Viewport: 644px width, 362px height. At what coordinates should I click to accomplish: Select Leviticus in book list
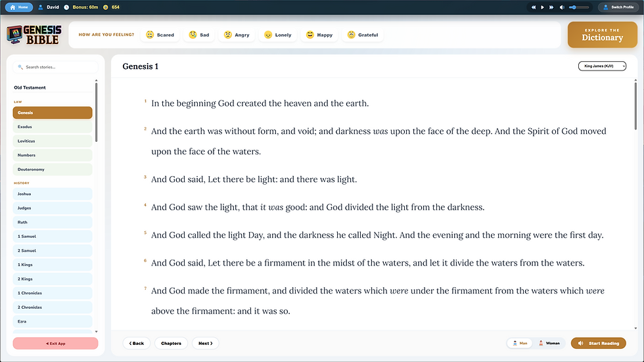click(x=53, y=141)
